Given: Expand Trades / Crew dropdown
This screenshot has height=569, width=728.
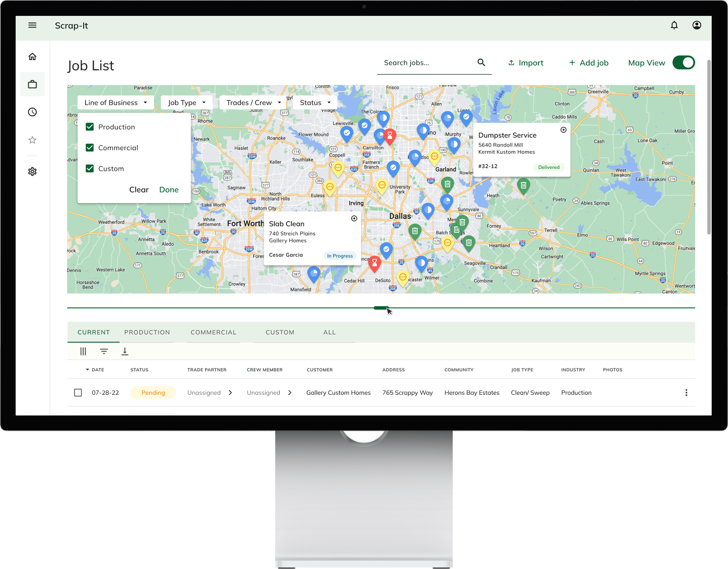Looking at the screenshot, I should (253, 102).
